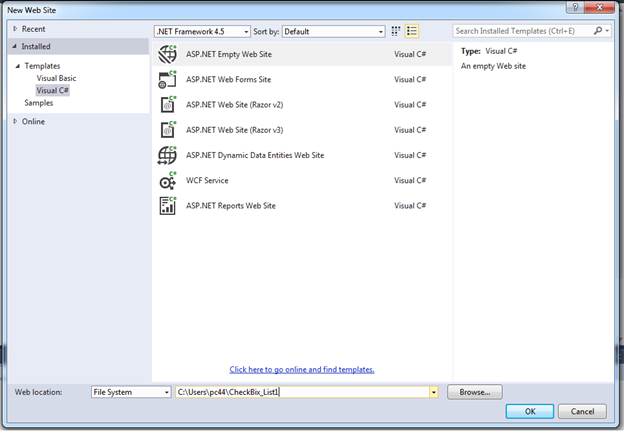Screen dimensions: 624x444
Task: Click OK to create the web site
Action: 530,411
